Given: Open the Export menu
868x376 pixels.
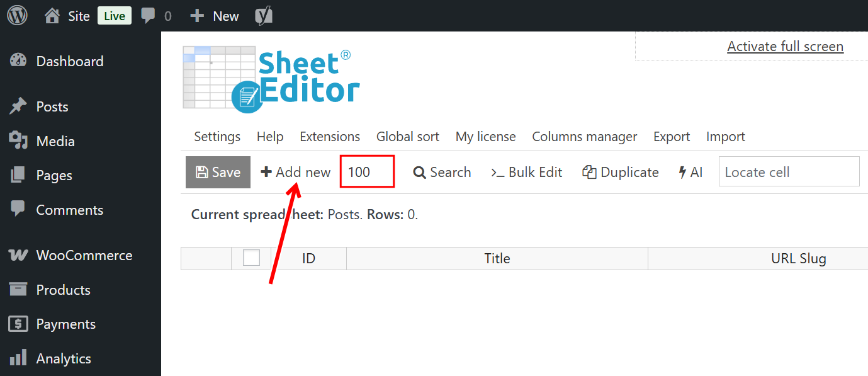Looking at the screenshot, I should coord(672,137).
